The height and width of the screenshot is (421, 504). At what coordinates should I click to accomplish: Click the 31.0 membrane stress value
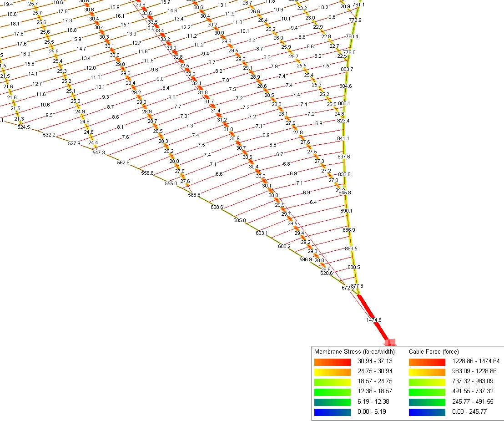(x=228, y=129)
